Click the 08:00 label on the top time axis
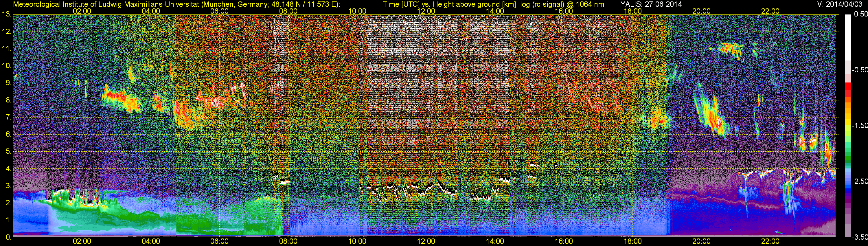The height and width of the screenshot is (246, 868). pos(288,11)
